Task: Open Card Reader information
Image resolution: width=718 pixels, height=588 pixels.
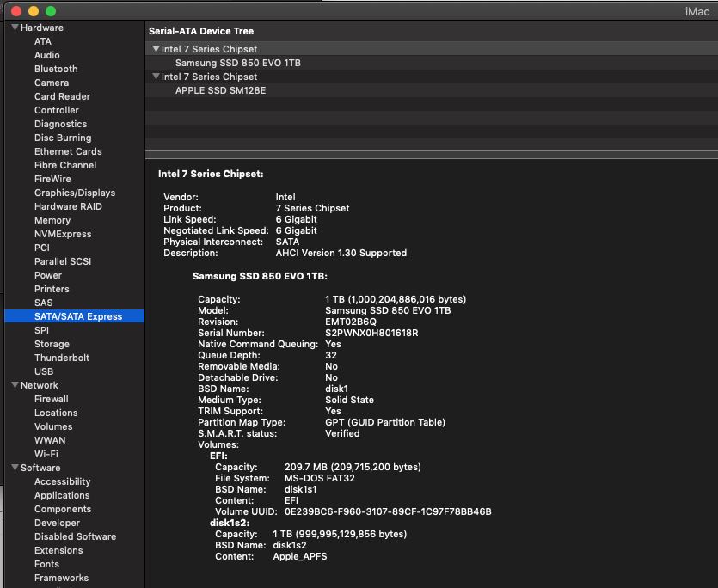Action: [x=62, y=96]
